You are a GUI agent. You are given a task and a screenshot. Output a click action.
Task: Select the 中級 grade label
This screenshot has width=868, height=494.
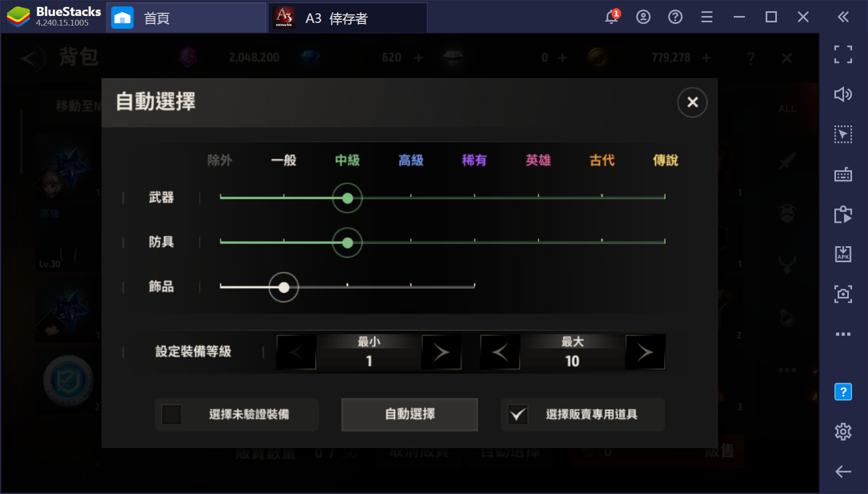pyautogui.click(x=347, y=160)
